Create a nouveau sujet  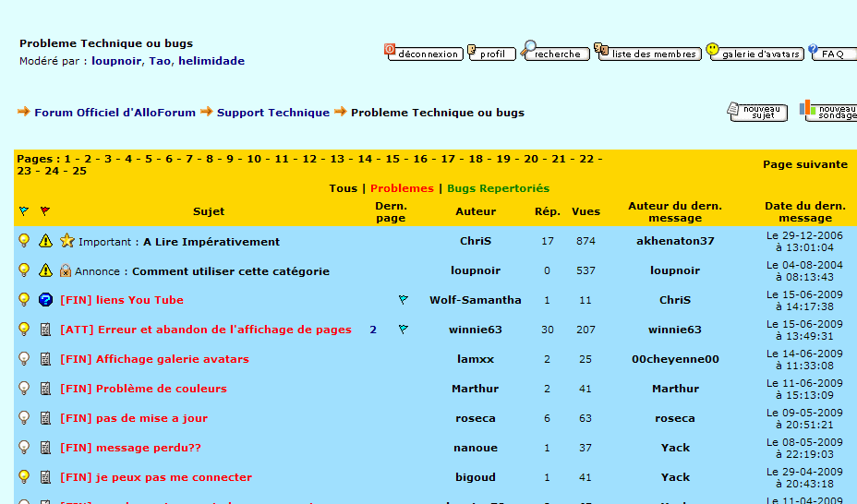(x=758, y=112)
